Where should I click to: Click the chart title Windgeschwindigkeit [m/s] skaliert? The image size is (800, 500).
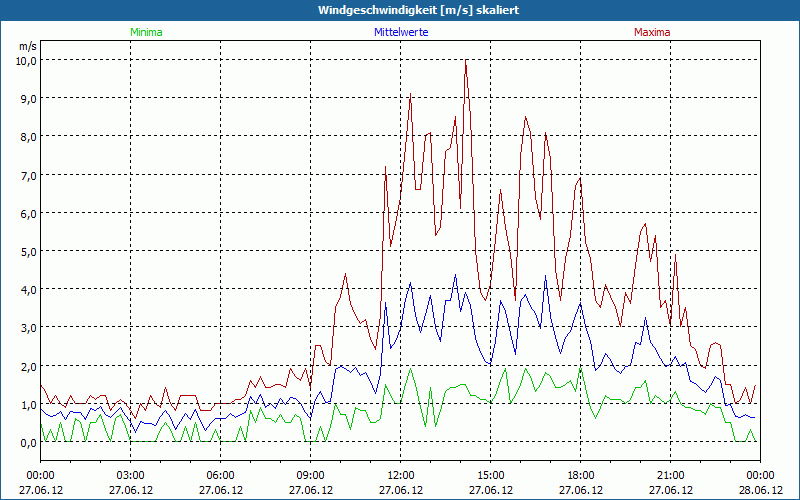418,10
